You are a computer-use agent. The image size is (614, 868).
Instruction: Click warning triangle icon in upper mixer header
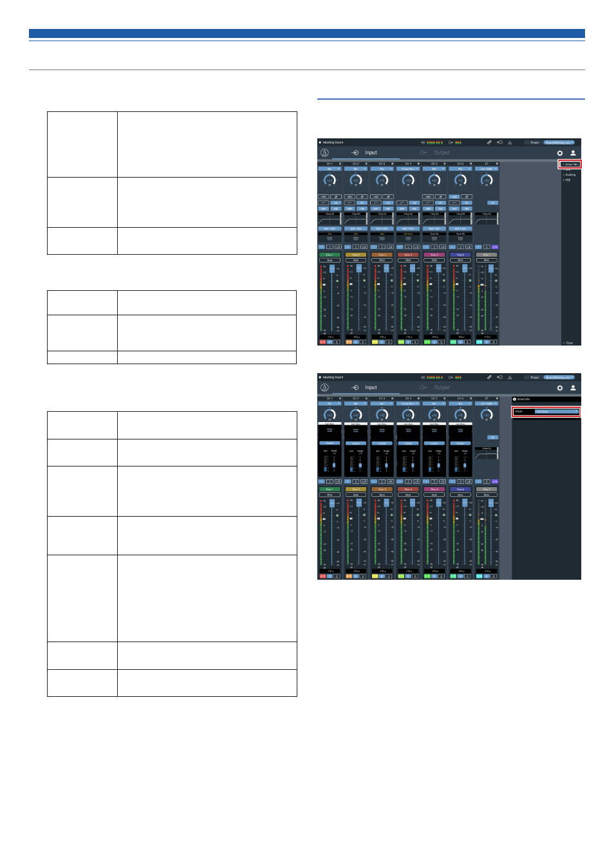pyautogui.click(x=510, y=142)
